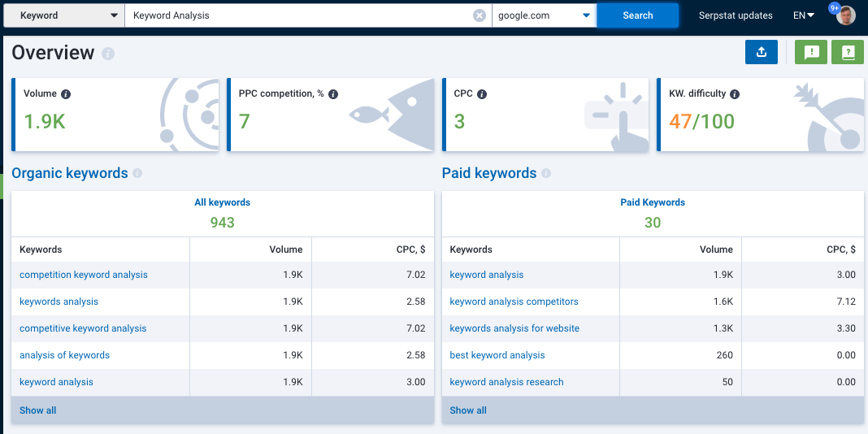
Task: Open the feedback speech bubble icon
Action: [x=810, y=52]
